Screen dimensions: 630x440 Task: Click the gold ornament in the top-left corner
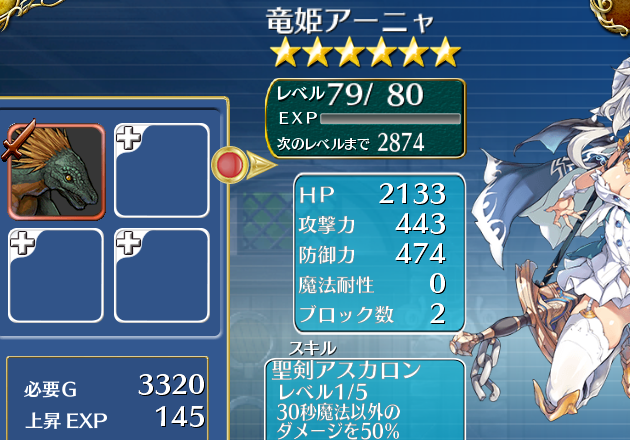24,12
